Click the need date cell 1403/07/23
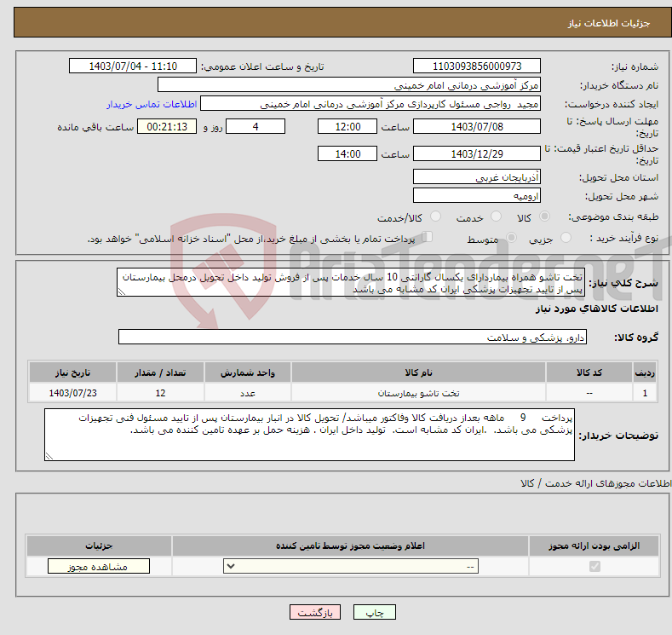 pyautogui.click(x=72, y=393)
